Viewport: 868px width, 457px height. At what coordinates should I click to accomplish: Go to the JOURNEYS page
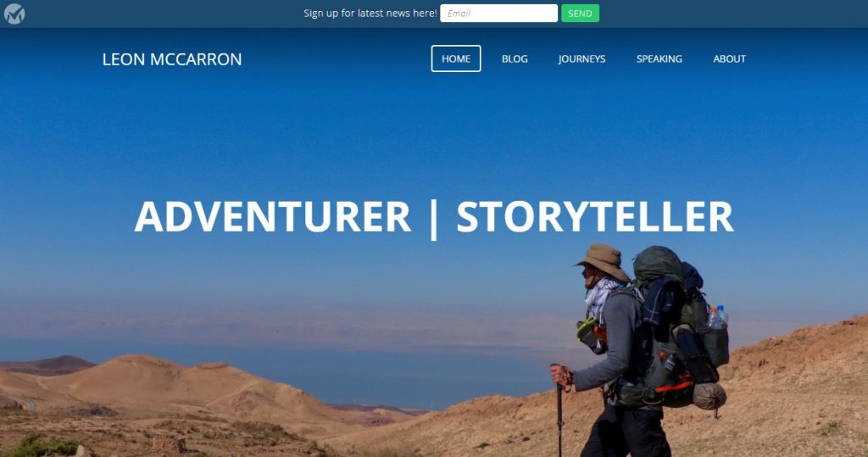tap(581, 59)
